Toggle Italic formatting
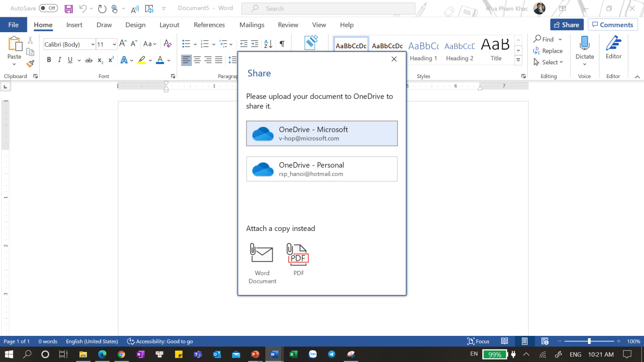644x362 pixels. pyautogui.click(x=60, y=60)
